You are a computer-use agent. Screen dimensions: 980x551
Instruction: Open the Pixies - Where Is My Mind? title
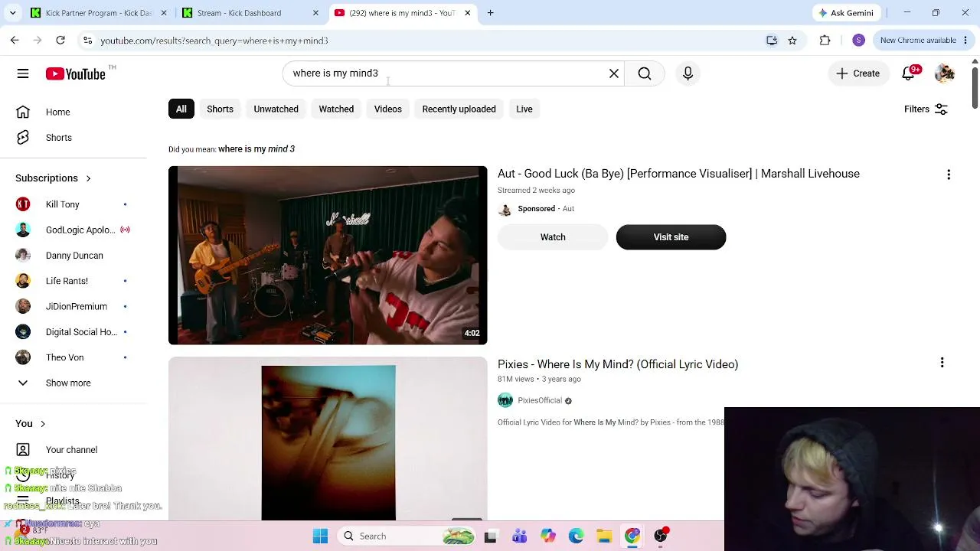tap(618, 364)
